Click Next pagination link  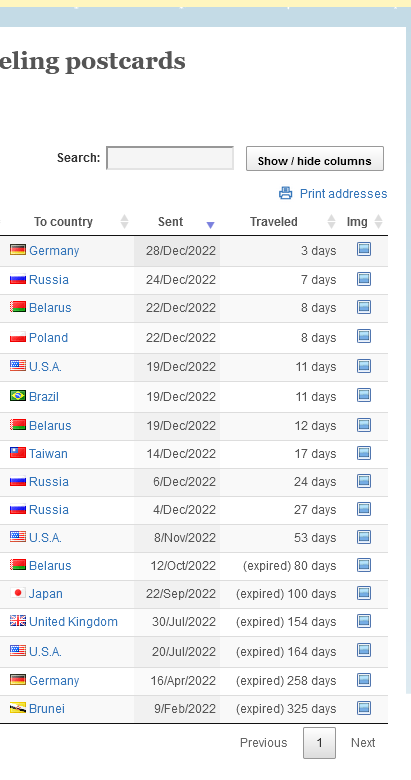(363, 743)
